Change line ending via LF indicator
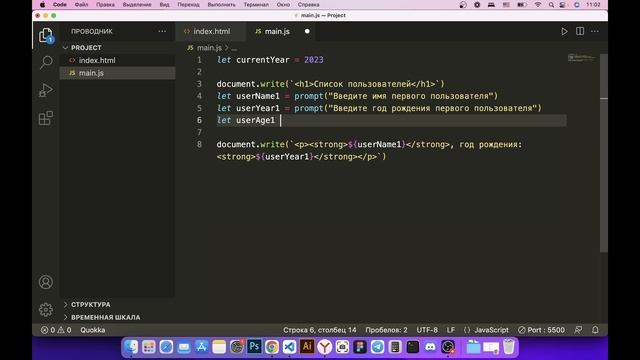The height and width of the screenshot is (360, 640). 451,330
